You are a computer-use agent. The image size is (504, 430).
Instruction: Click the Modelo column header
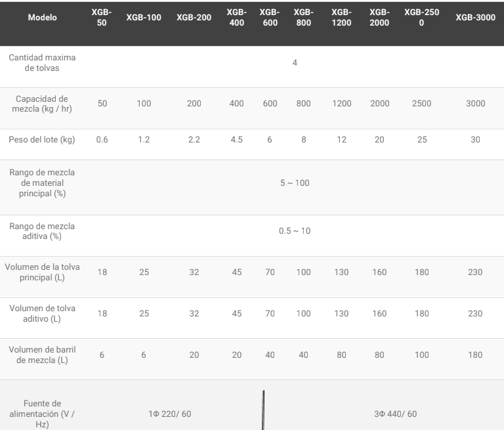click(x=42, y=17)
